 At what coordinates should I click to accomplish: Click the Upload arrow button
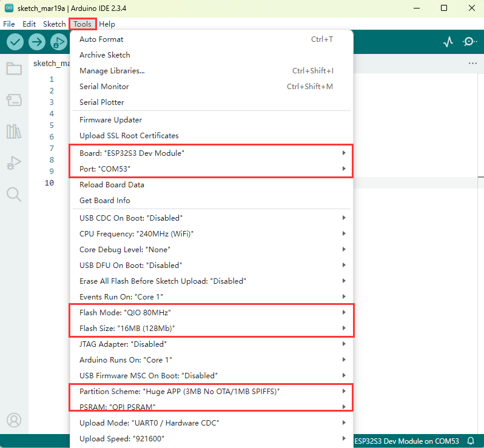click(x=37, y=42)
